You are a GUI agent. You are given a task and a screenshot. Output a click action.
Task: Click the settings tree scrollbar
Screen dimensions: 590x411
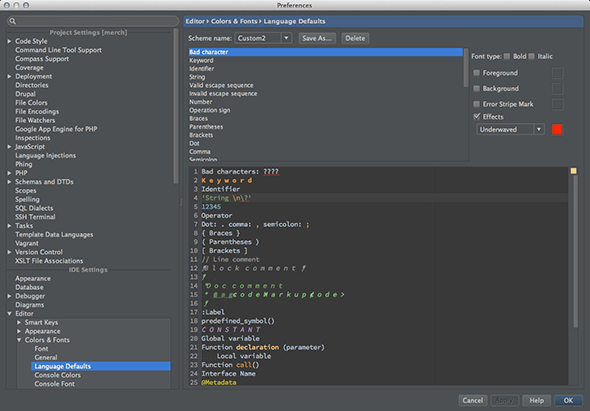175,106
